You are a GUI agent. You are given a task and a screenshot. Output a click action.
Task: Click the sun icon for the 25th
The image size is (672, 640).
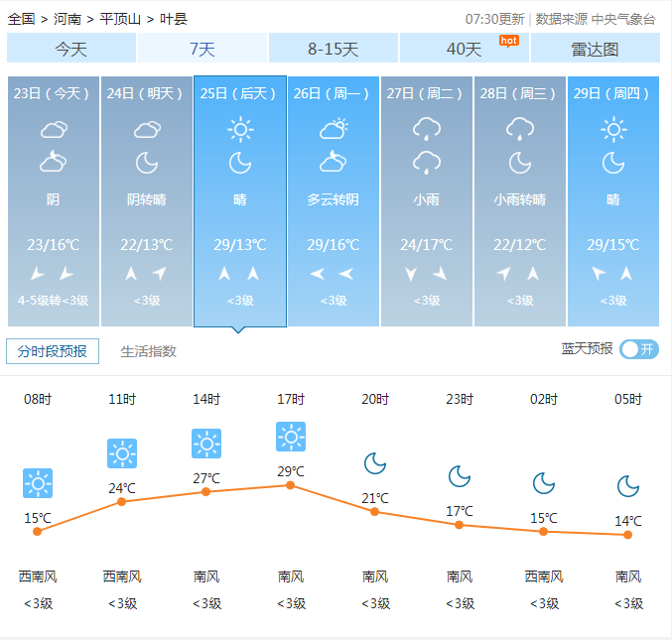pyautogui.click(x=240, y=129)
